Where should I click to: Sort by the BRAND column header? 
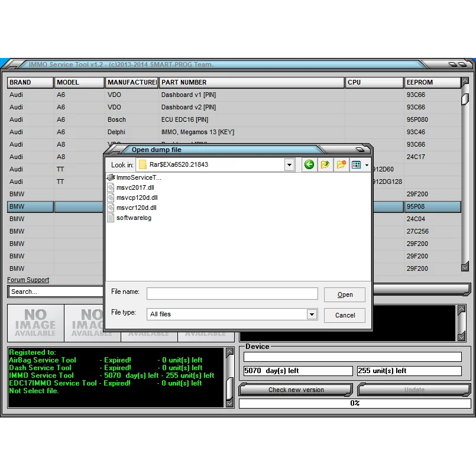[30, 82]
